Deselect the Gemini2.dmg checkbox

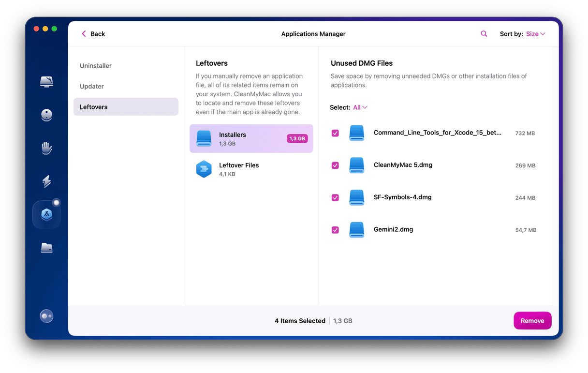335,230
